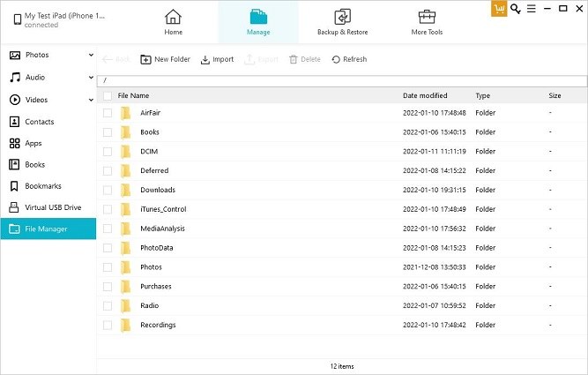The height and width of the screenshot is (375, 588).
Task: Check the Photos folder checkbox
Action: click(108, 267)
